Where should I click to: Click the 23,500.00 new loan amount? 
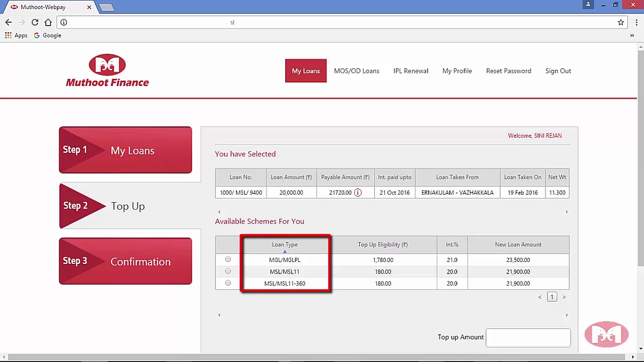click(518, 260)
